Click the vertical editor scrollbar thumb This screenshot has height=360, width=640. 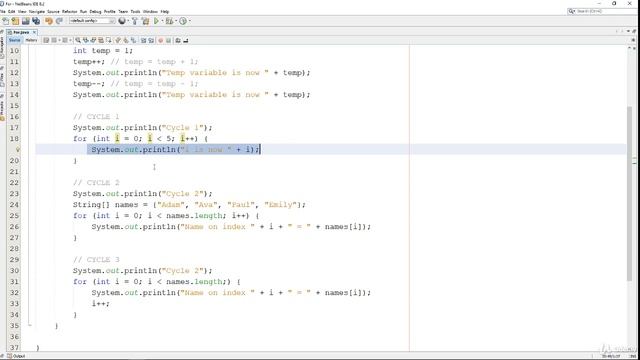point(629,193)
